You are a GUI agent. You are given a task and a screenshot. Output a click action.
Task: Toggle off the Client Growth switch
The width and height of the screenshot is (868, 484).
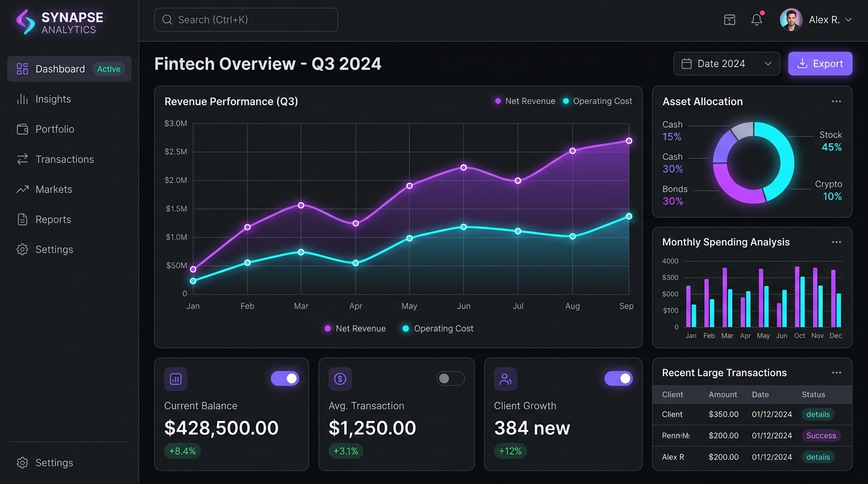[x=618, y=378]
